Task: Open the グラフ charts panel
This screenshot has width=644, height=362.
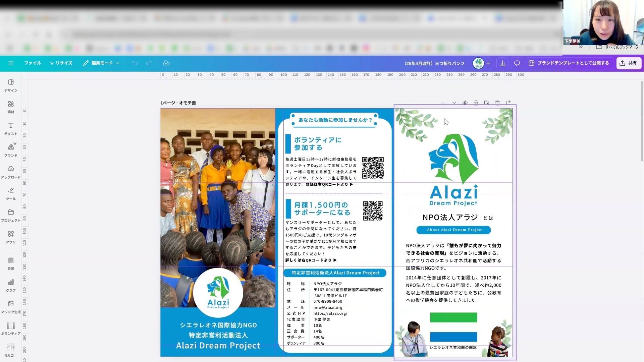Action: coord(11,286)
